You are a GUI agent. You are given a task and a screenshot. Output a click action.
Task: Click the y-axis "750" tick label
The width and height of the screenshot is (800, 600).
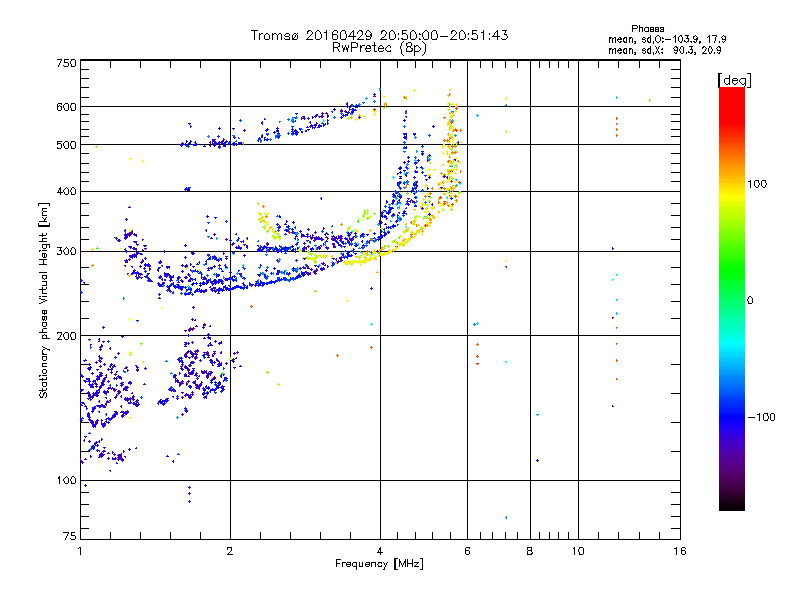[66, 63]
